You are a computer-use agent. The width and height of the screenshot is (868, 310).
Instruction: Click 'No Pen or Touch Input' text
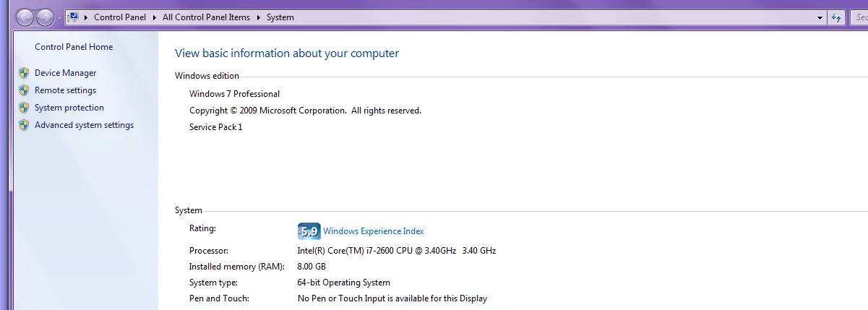point(392,298)
